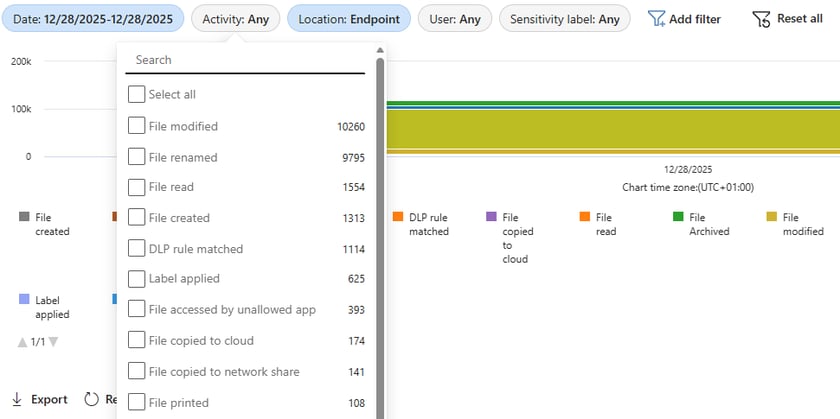
Task: Click the Reset all filter icon
Action: [761, 19]
